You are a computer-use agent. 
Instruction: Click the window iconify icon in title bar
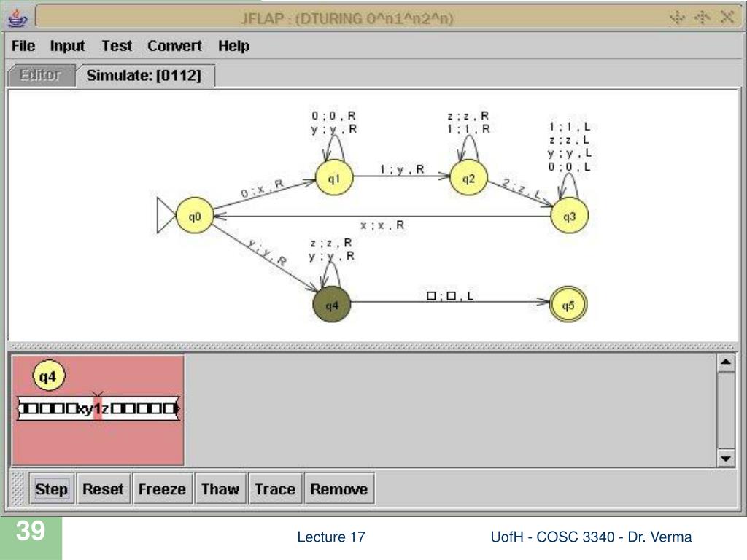[x=678, y=18]
